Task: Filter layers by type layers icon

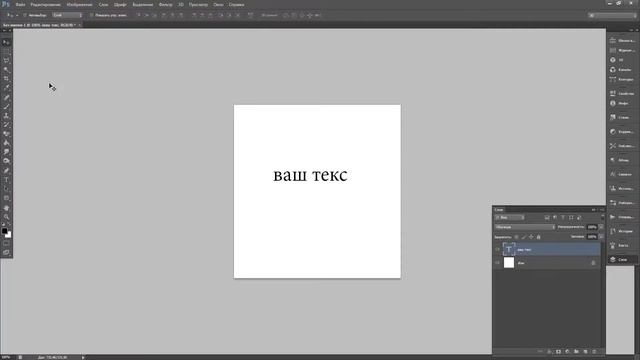Action: coord(563,218)
